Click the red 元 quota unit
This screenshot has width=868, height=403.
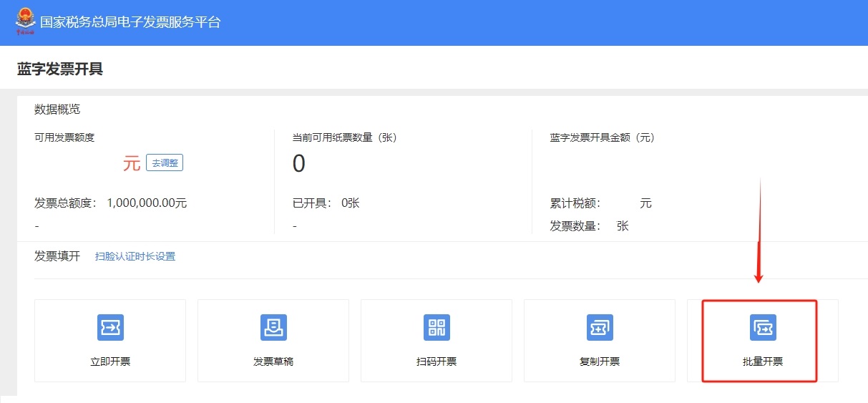coord(132,163)
